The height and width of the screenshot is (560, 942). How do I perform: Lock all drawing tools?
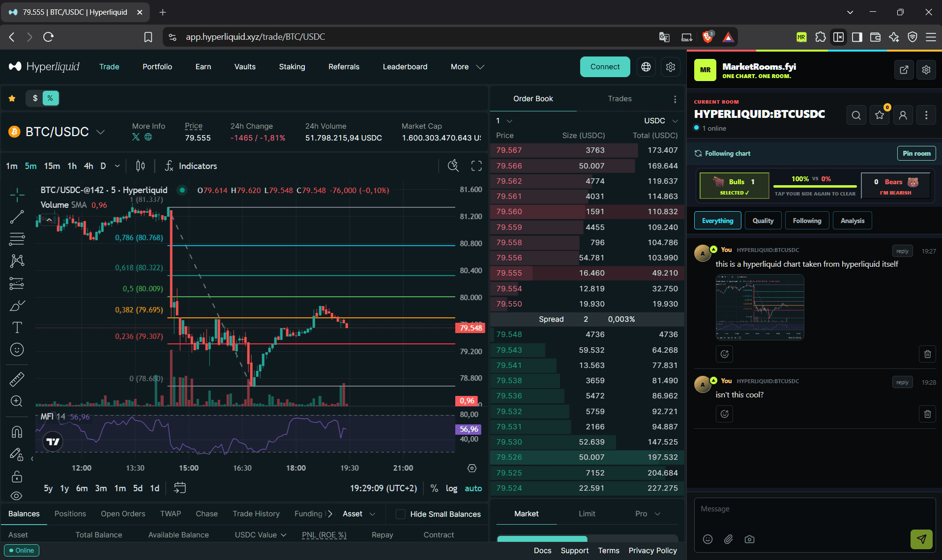[17, 476]
